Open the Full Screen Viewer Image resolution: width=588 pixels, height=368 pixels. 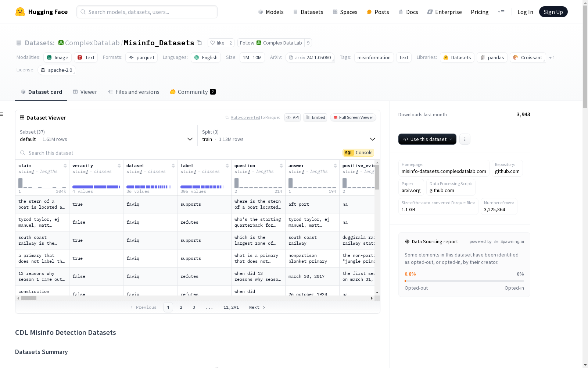(353, 117)
